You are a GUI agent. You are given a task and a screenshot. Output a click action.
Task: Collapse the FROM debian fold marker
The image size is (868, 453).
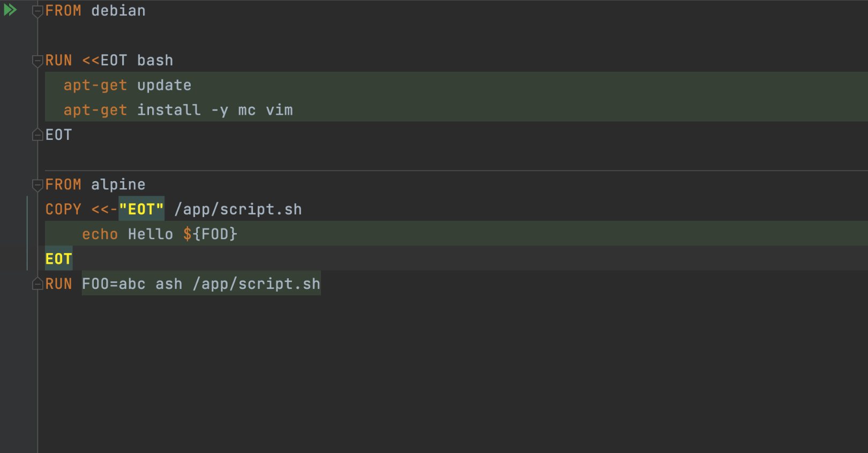coord(38,11)
